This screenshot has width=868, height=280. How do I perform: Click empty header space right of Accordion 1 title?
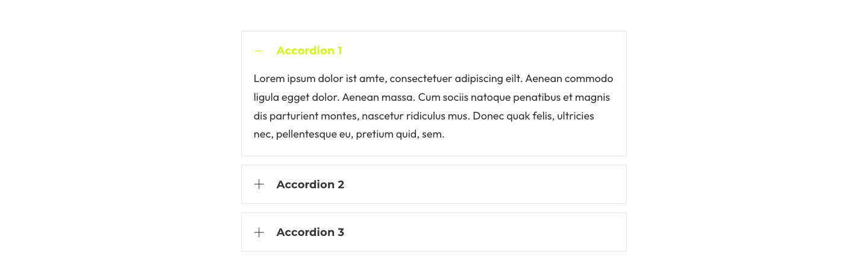tap(482, 51)
